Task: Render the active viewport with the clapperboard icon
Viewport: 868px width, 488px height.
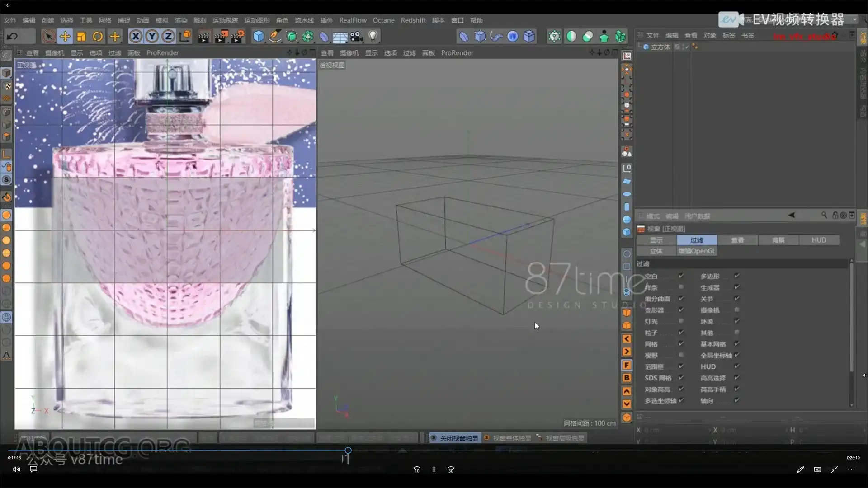Action: click(204, 36)
